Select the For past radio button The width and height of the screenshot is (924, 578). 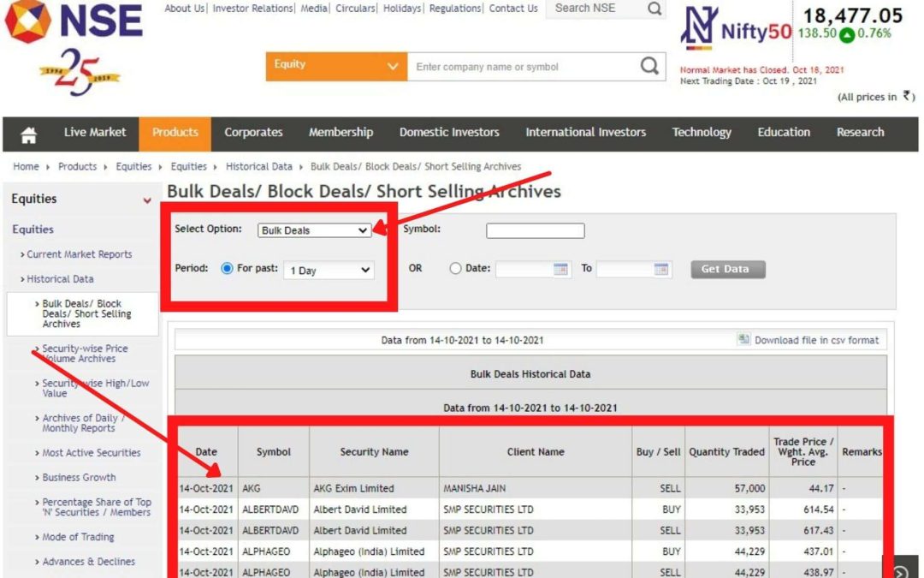227,268
